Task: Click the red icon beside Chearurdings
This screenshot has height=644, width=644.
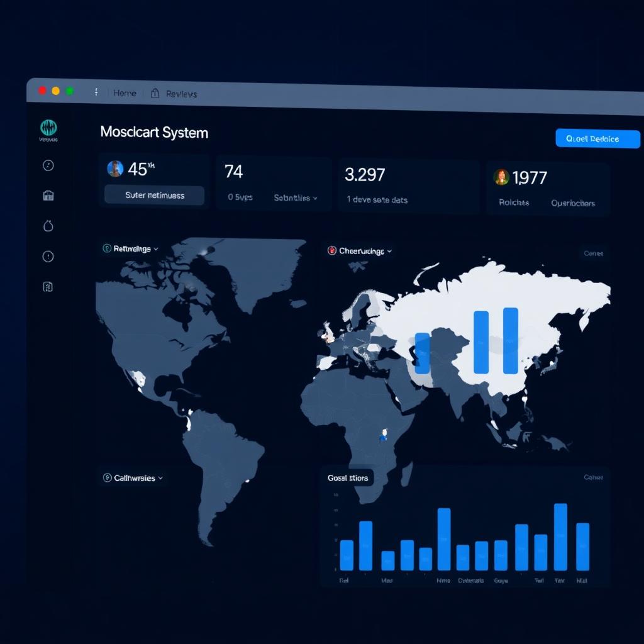Action: click(332, 250)
